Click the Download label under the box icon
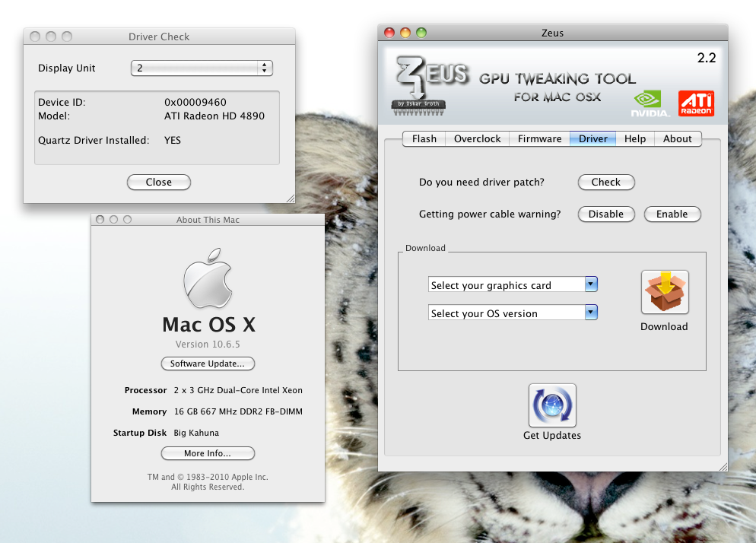This screenshot has height=543, width=756. pyautogui.click(x=664, y=326)
